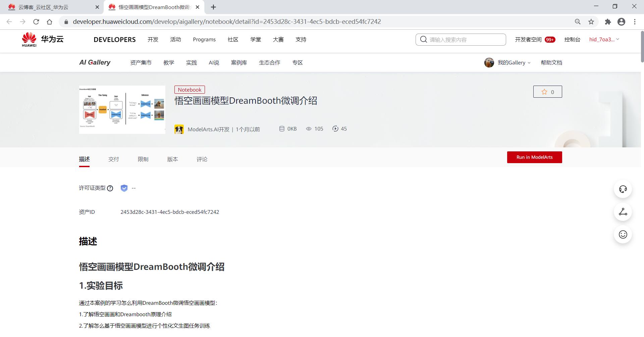Click the ModelArts author avatar icon
This screenshot has height=337, width=644.
(179, 129)
